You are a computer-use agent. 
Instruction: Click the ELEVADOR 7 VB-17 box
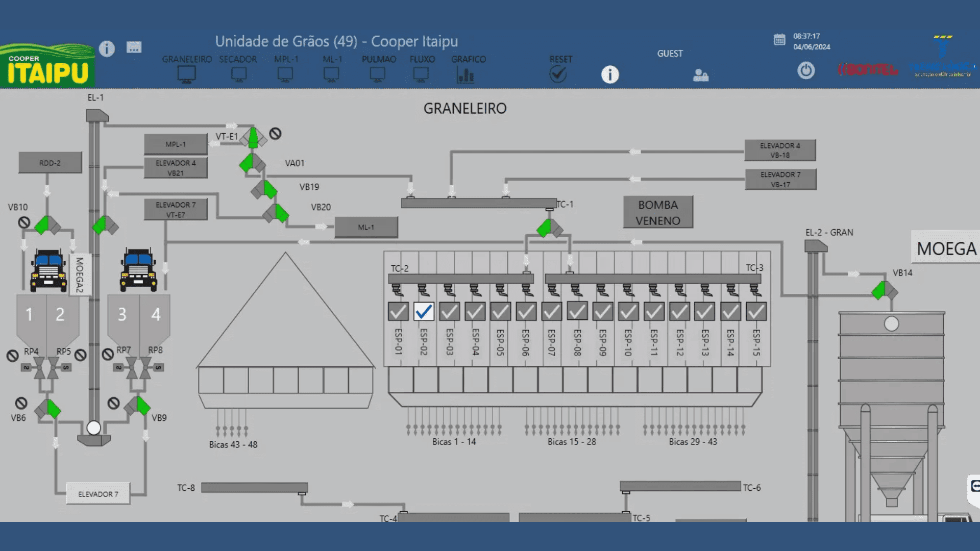coord(780,179)
